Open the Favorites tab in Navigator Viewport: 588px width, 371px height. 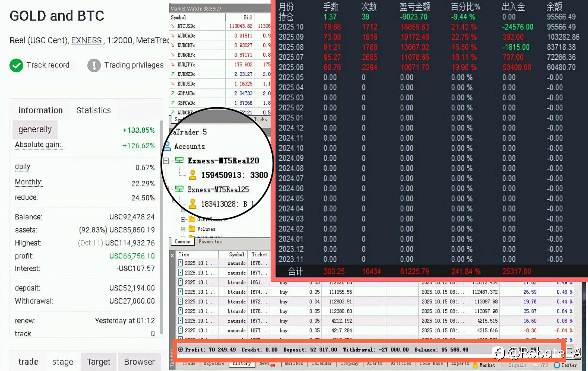tap(210, 241)
